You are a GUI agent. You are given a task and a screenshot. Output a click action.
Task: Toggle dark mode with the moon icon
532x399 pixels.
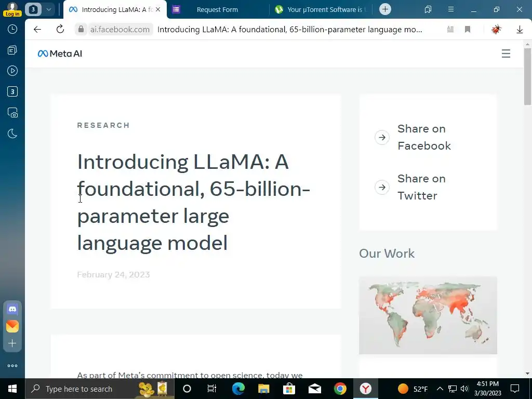tap(12, 134)
